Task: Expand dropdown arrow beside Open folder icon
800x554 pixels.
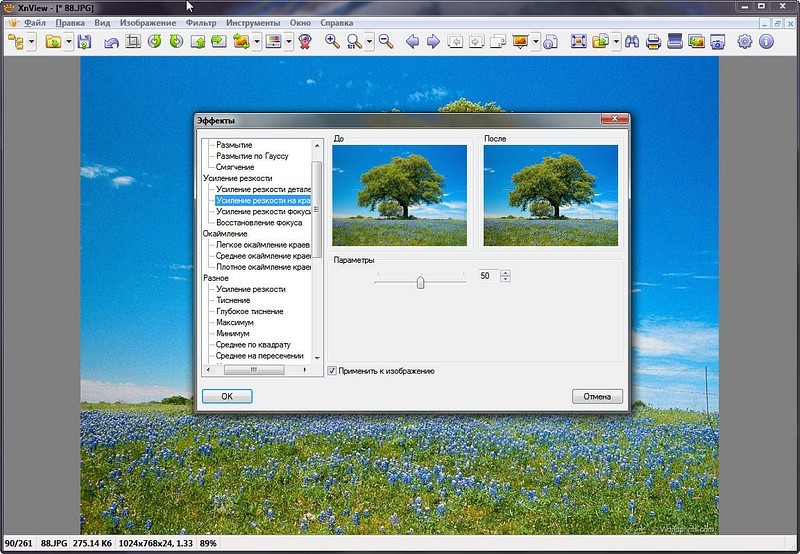Action: click(x=68, y=42)
